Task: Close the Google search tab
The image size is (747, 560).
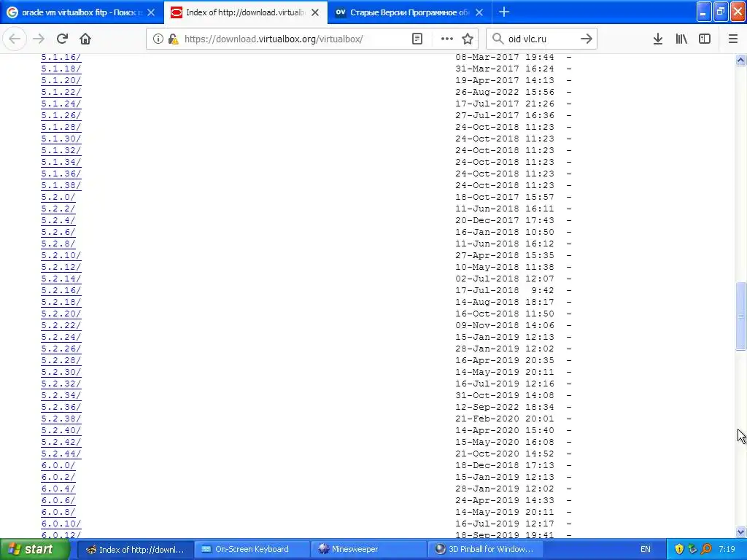Action: pos(151,12)
